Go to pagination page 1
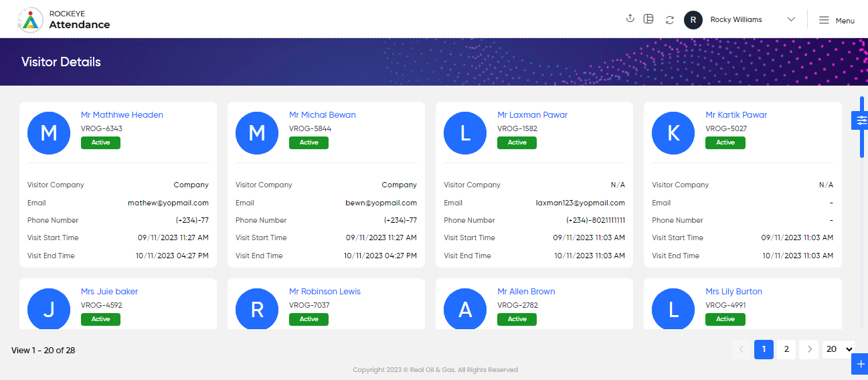 (764, 349)
